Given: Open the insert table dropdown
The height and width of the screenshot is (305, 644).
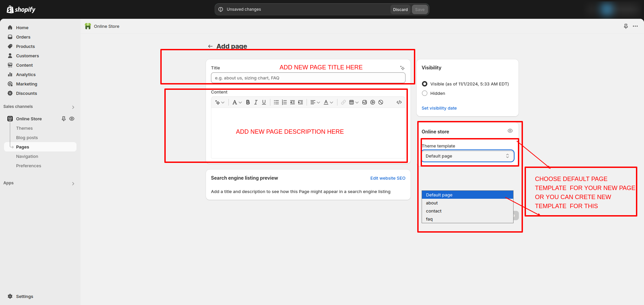Looking at the screenshot, I should click(354, 102).
